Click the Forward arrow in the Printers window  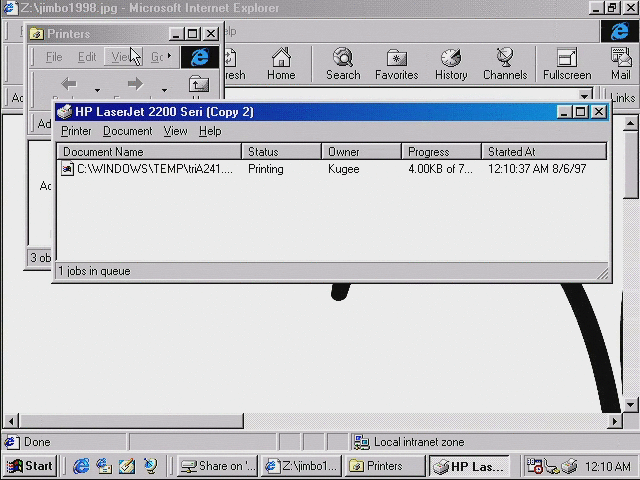coord(135,84)
